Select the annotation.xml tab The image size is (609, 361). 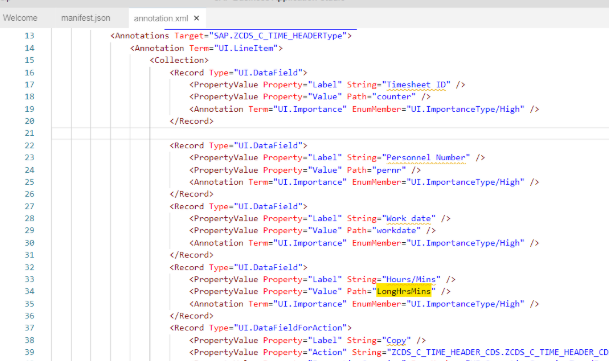point(161,18)
